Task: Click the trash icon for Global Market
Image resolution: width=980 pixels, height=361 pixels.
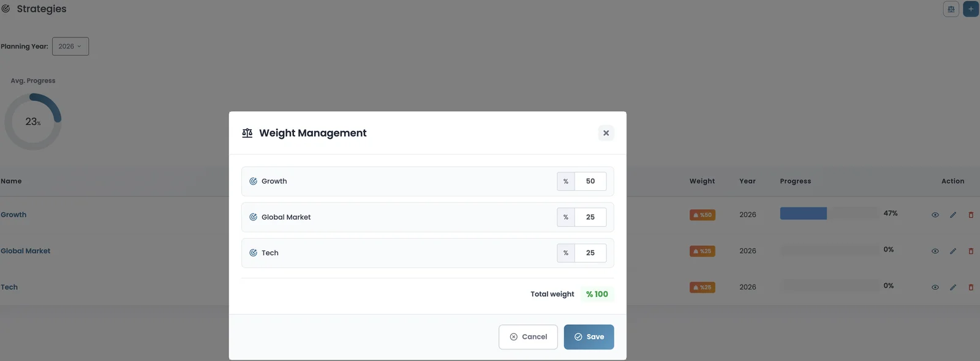Action: pyautogui.click(x=971, y=251)
